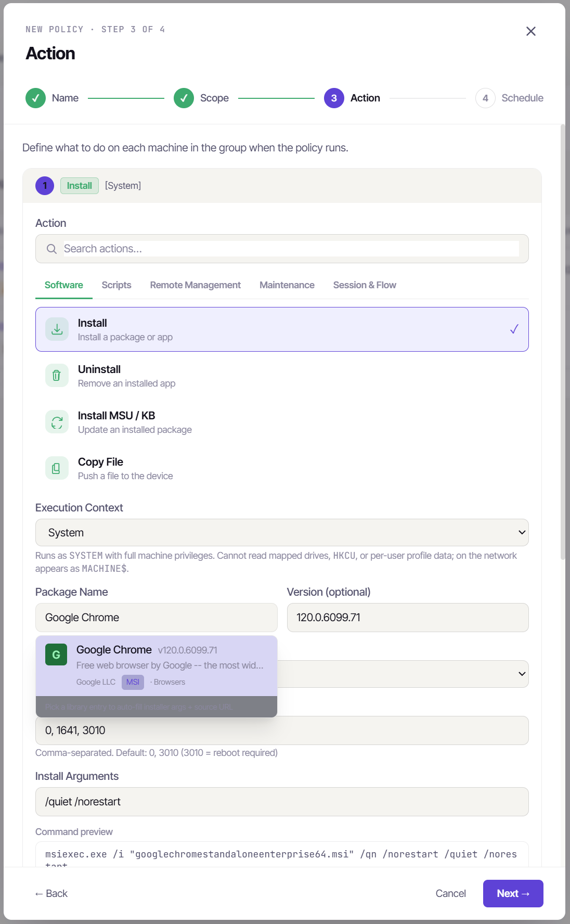Open the Execution Context System dropdown
Viewport: 570px width, 924px height.
[282, 533]
